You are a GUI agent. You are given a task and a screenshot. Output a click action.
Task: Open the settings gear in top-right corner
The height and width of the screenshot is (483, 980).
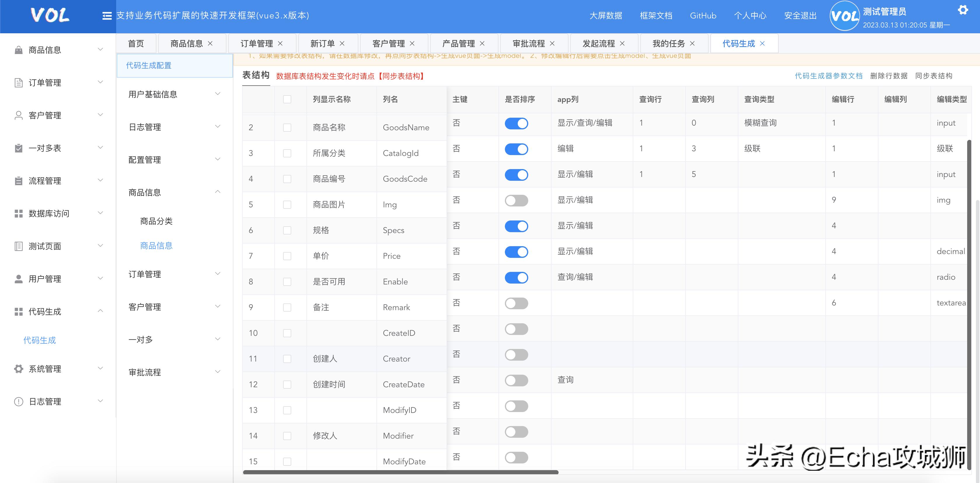point(963,10)
